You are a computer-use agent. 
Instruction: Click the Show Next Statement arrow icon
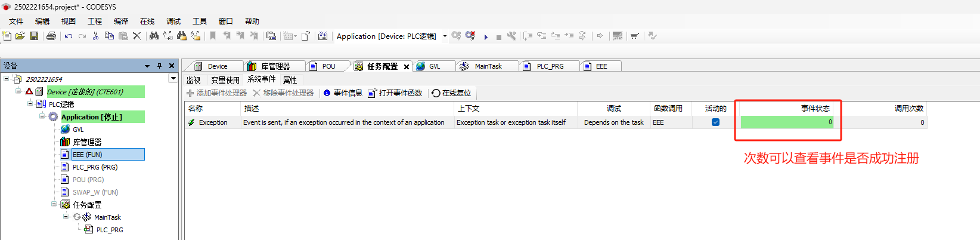(x=600, y=36)
